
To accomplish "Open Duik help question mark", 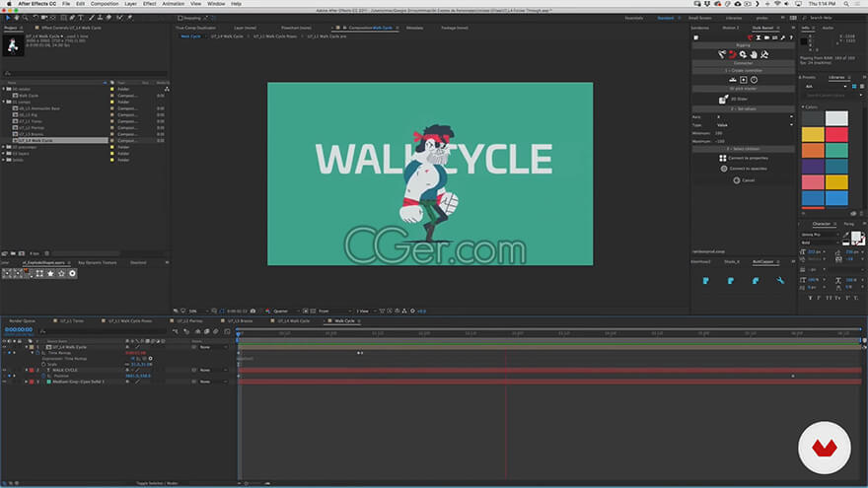I will [x=790, y=37].
